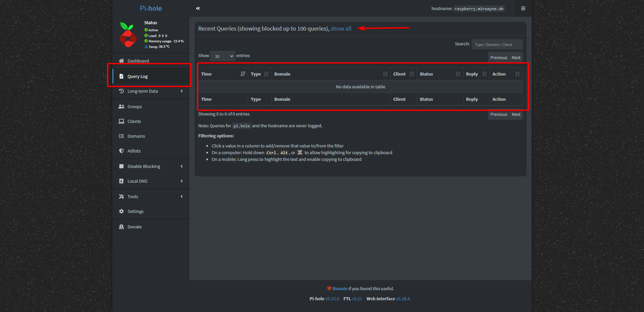644x312 pixels.
Task: Open Pi-hole Settings
Action: click(x=136, y=211)
